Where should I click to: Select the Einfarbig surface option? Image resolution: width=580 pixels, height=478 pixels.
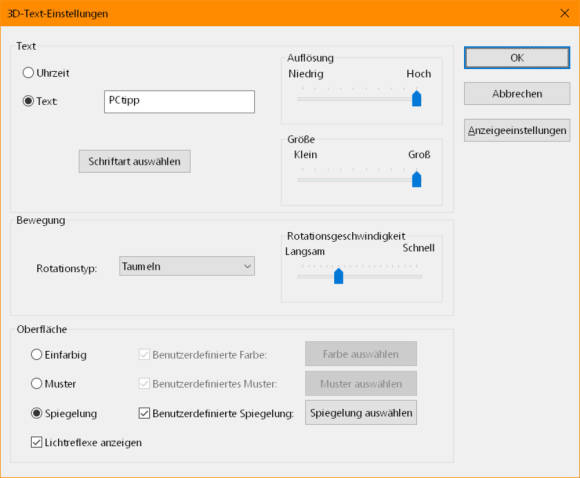36,354
